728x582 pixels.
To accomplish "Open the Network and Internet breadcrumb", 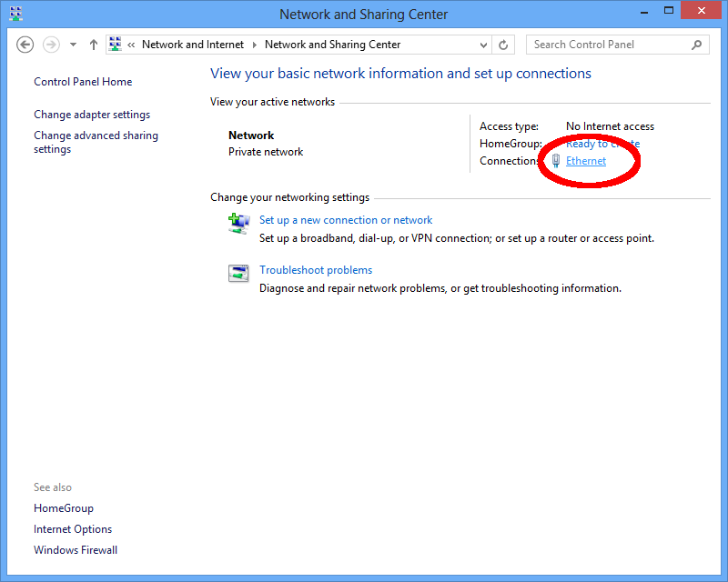I will 193,45.
